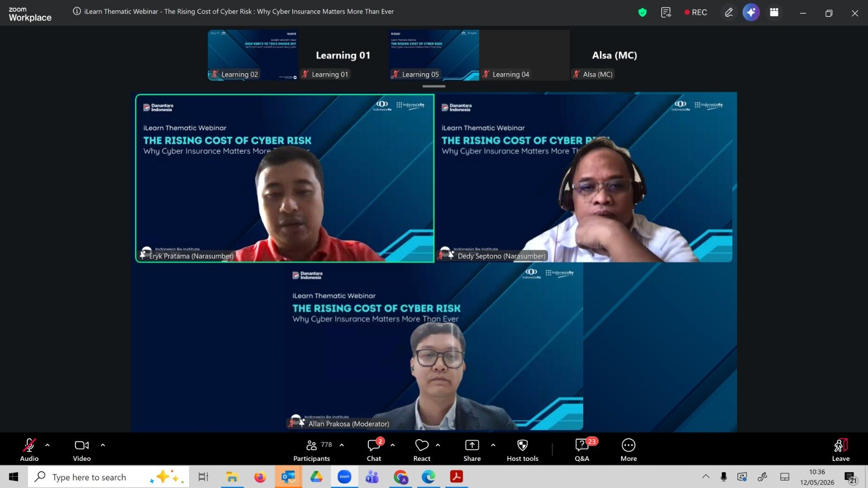Click the tray icon left of the clock
Image resolution: width=868 pixels, height=488 pixels.
point(784,477)
